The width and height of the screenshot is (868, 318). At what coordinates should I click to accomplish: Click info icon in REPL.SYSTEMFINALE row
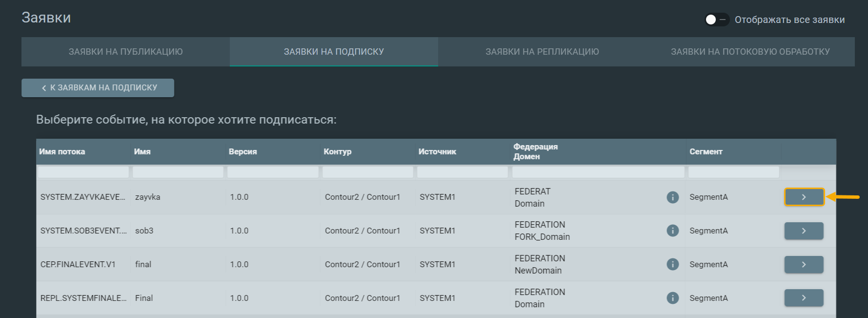tap(672, 298)
